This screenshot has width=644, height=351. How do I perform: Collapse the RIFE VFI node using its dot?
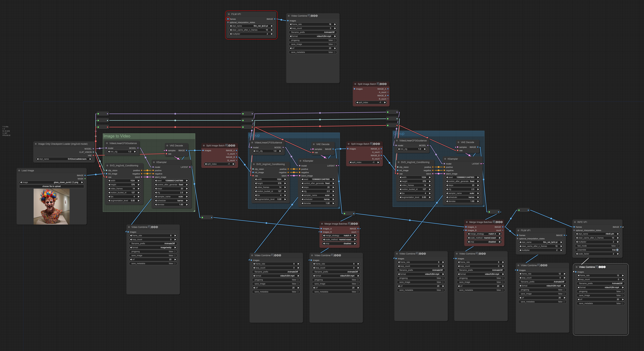pyautogui.click(x=575, y=222)
